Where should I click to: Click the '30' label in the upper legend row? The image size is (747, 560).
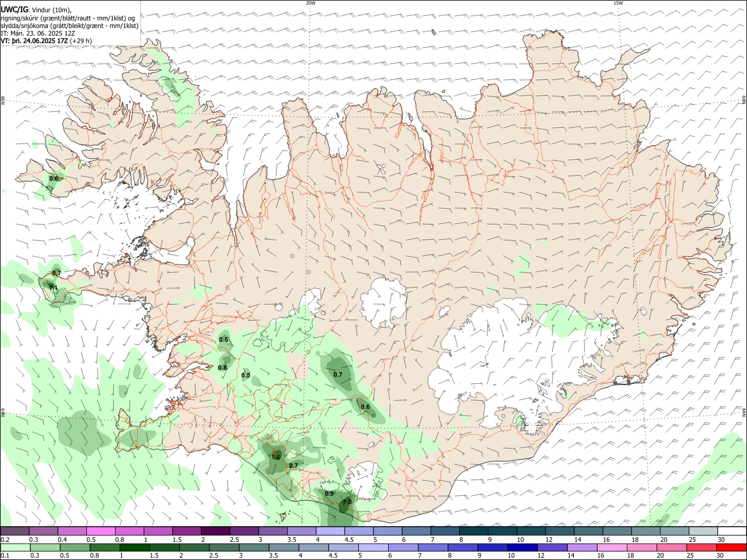click(x=721, y=540)
